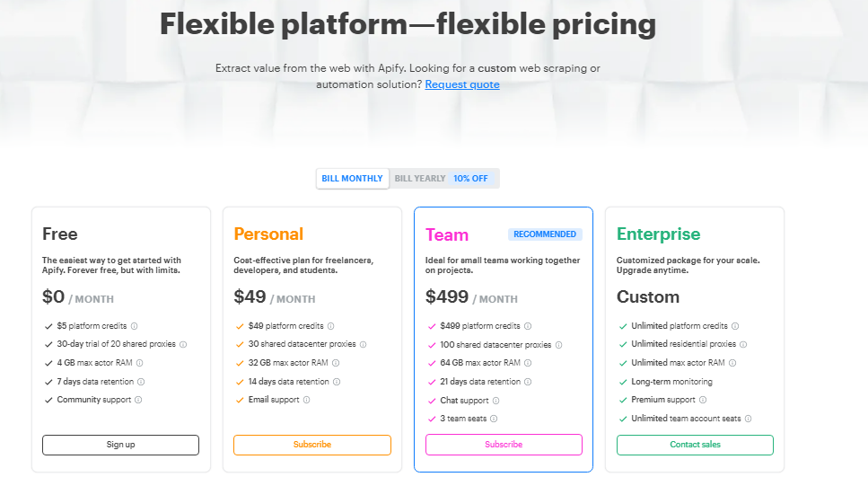Click info icon beside 14 days data retention
Screen dimensions: 868x477
338,382
